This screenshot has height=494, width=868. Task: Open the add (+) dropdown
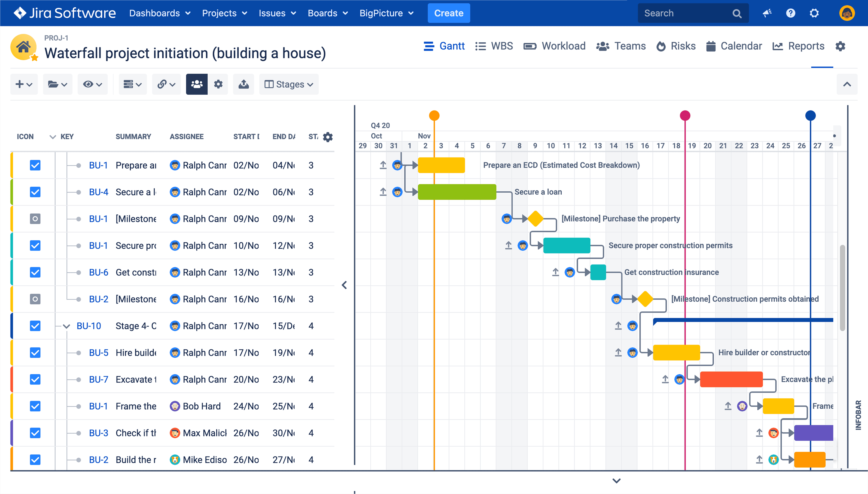(24, 84)
